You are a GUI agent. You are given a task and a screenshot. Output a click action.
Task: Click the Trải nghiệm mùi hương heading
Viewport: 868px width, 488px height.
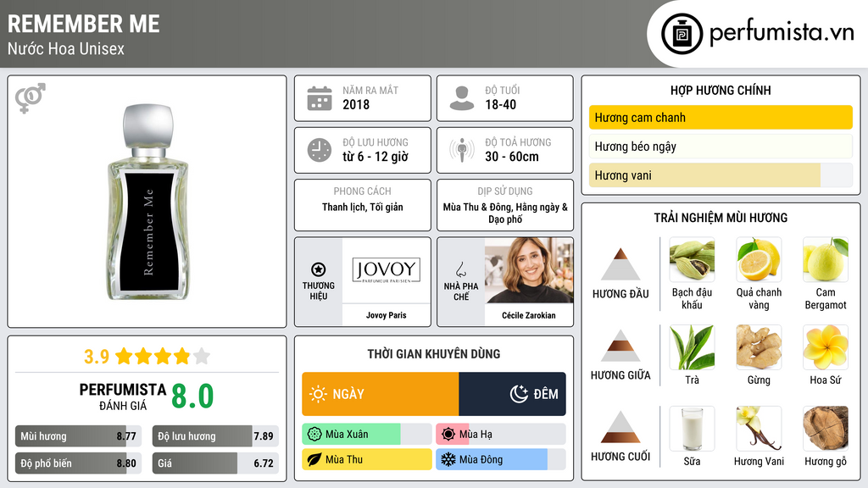point(721,218)
